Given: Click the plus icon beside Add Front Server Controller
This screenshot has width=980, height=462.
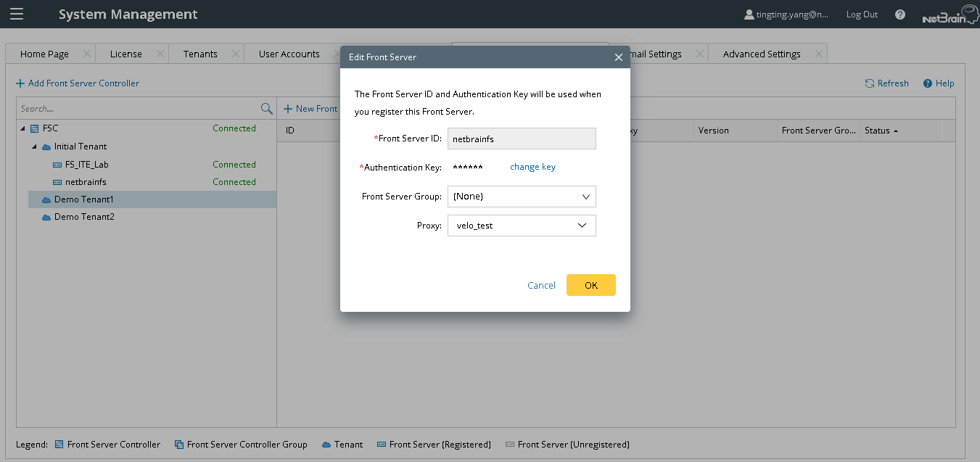Looking at the screenshot, I should [x=19, y=83].
